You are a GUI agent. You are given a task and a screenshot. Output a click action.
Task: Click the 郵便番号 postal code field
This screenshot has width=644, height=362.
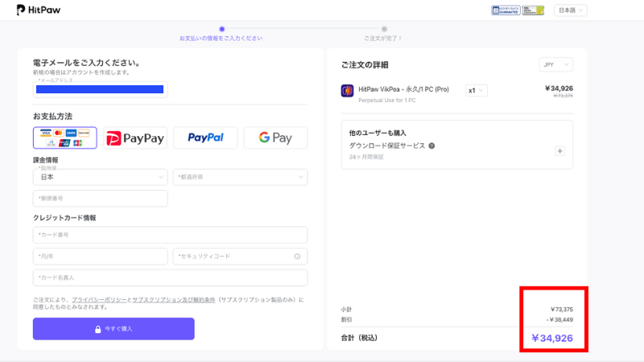pyautogui.click(x=100, y=198)
